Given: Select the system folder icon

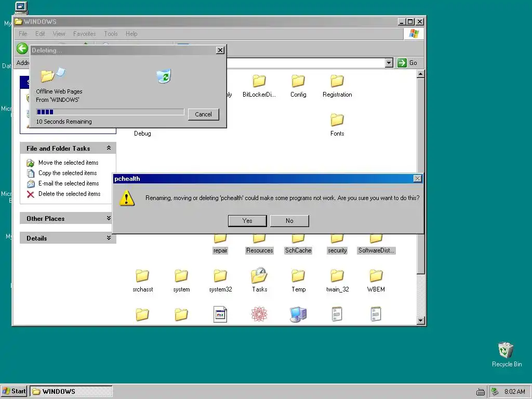Looking at the screenshot, I should pyautogui.click(x=181, y=276).
